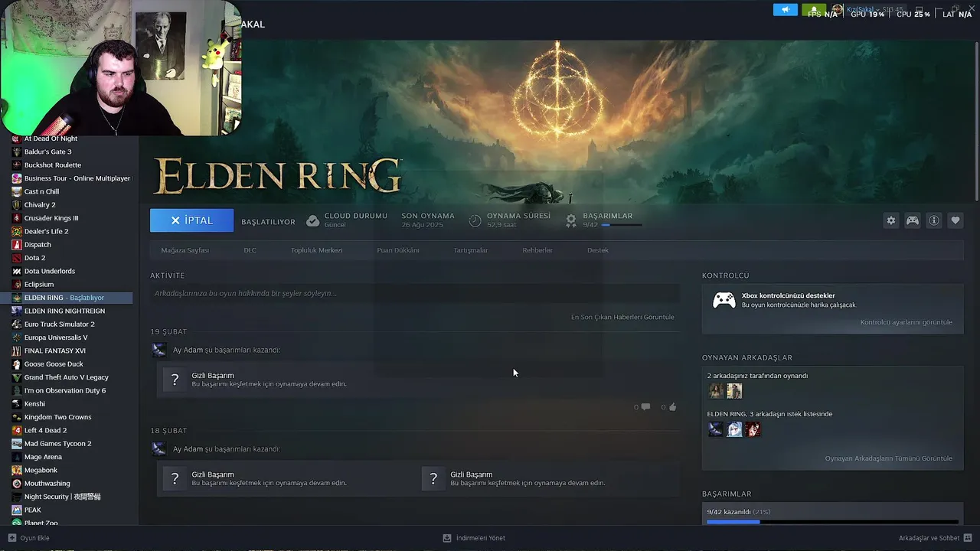Switch to Topluluk Merkezi tab

(316, 250)
